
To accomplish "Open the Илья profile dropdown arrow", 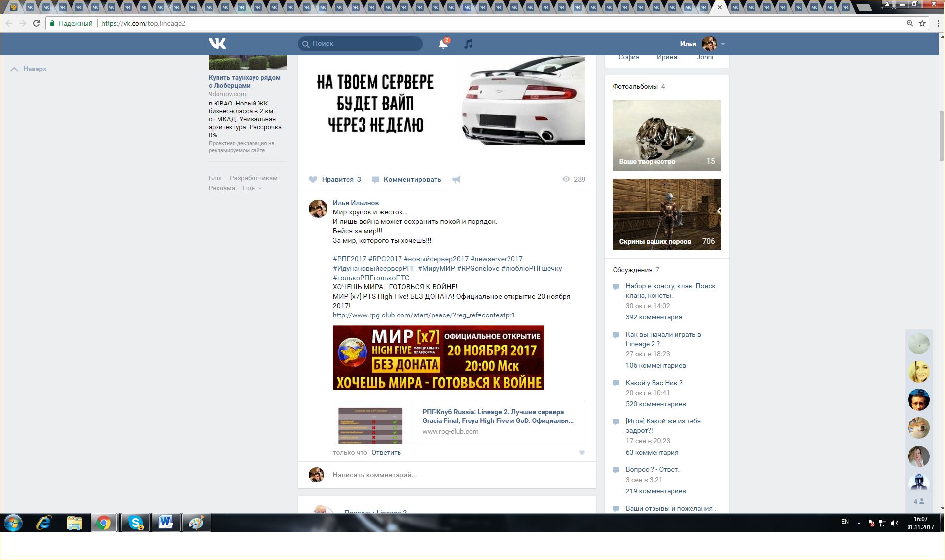I will (x=723, y=44).
